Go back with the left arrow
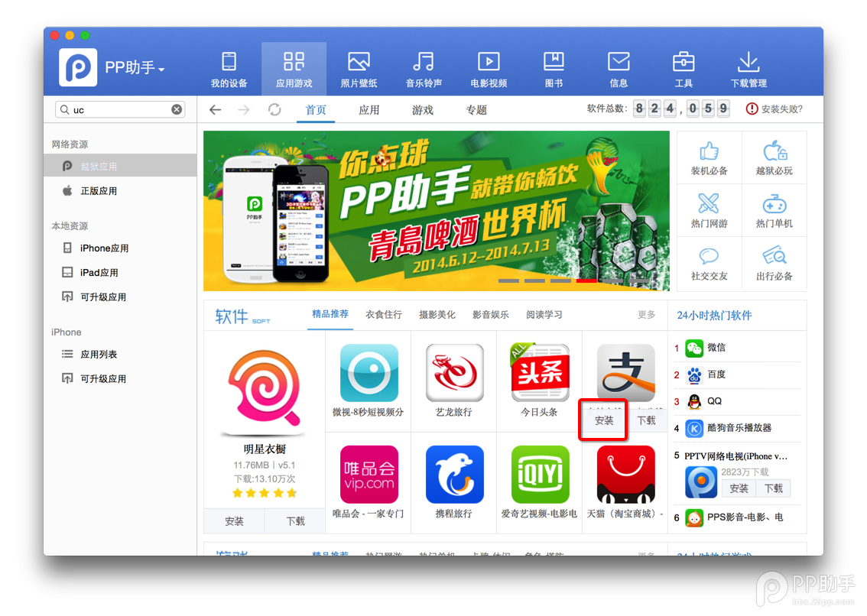 point(215,109)
